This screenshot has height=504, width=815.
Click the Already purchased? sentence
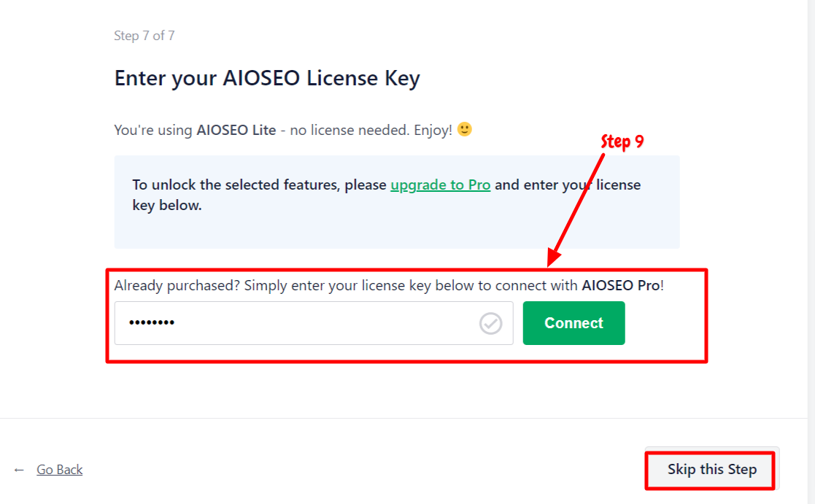coord(389,285)
